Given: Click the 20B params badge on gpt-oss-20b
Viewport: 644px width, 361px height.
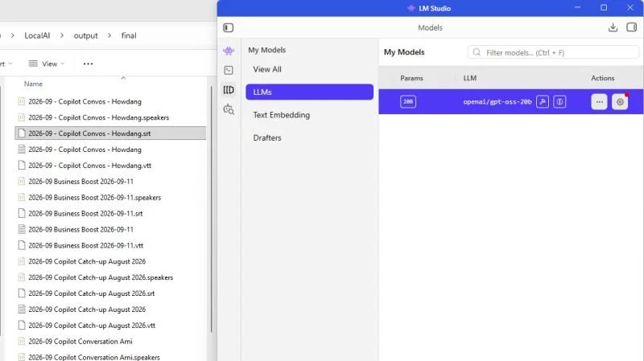Looking at the screenshot, I should pyautogui.click(x=408, y=102).
